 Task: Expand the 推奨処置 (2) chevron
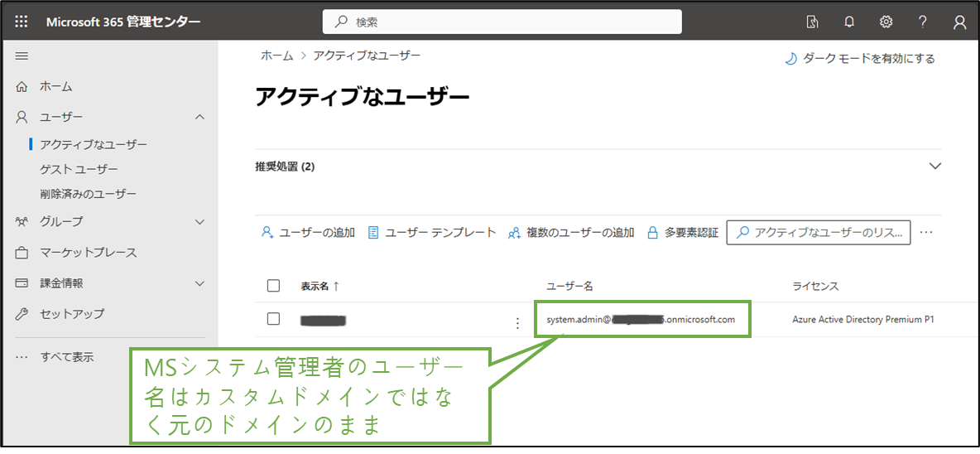click(x=935, y=167)
